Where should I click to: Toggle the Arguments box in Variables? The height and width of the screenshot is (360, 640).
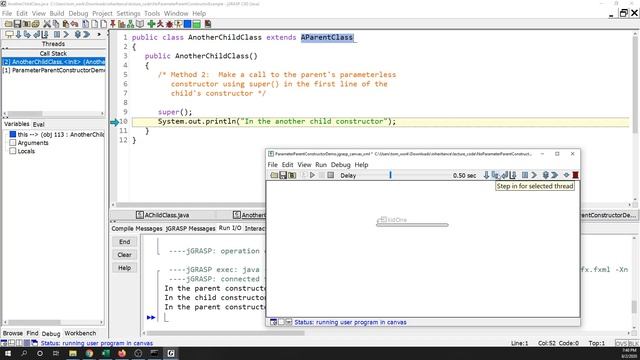tap(13, 142)
